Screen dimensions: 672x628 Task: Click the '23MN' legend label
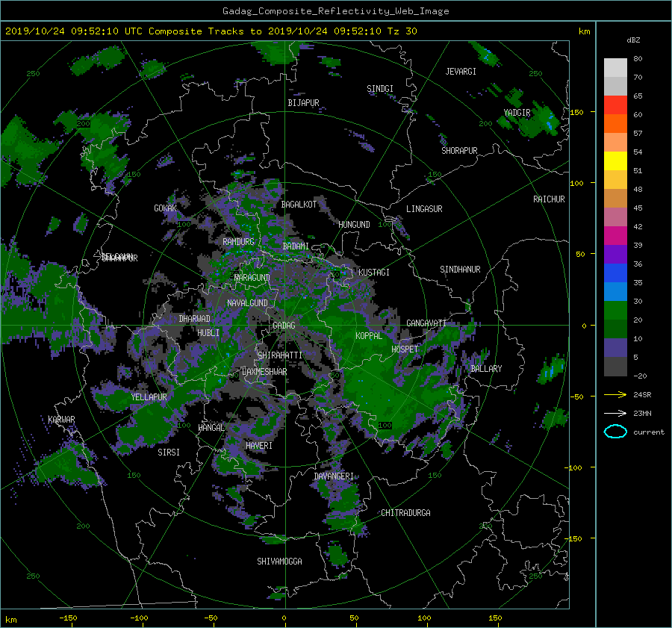coord(642,414)
